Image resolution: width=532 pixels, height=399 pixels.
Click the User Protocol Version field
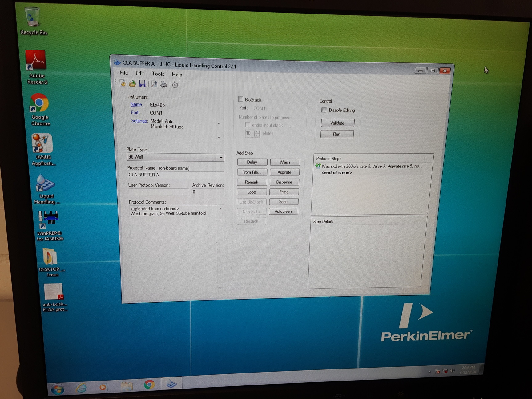pyautogui.click(x=158, y=192)
